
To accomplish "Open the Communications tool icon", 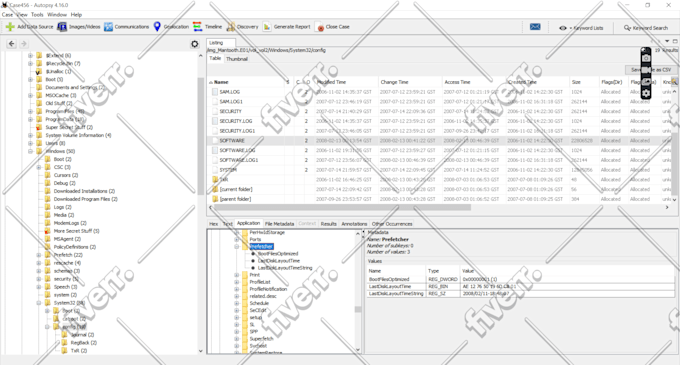I will click(108, 27).
